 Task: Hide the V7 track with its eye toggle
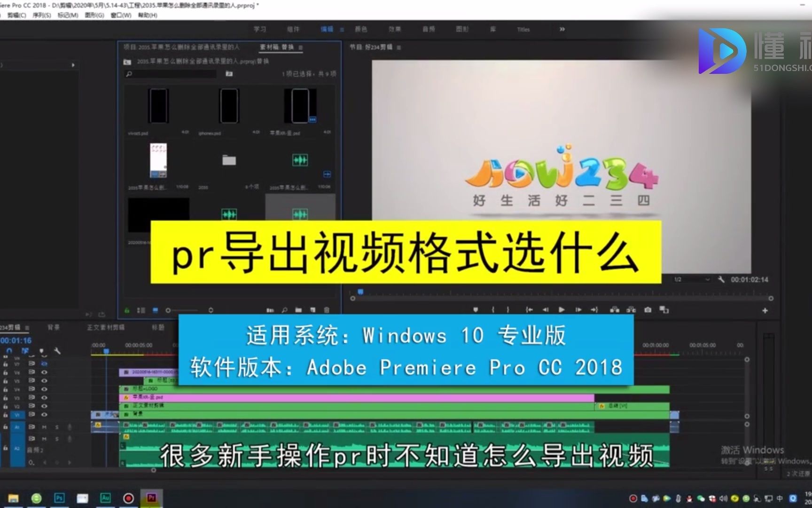(45, 364)
